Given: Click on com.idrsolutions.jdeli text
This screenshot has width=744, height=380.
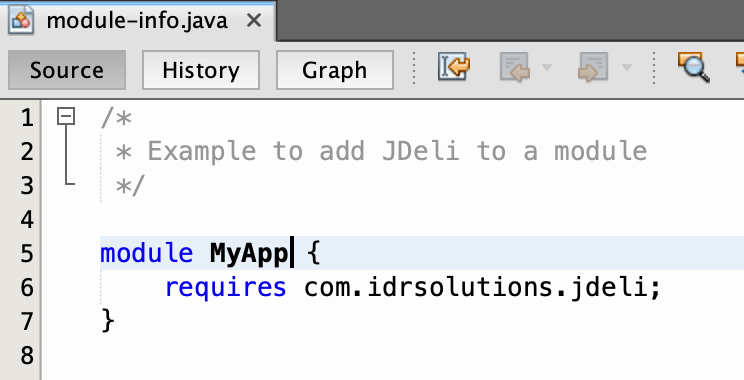Looking at the screenshot, I should [x=475, y=287].
